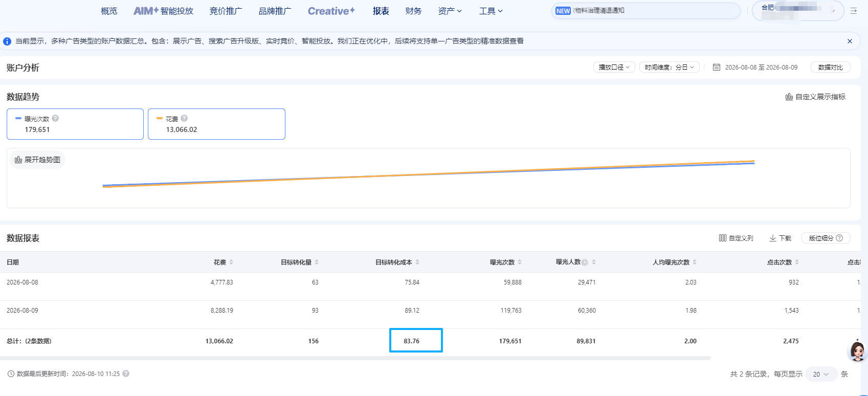Click help icon next to 花费 card
868x396 pixels.
point(184,118)
